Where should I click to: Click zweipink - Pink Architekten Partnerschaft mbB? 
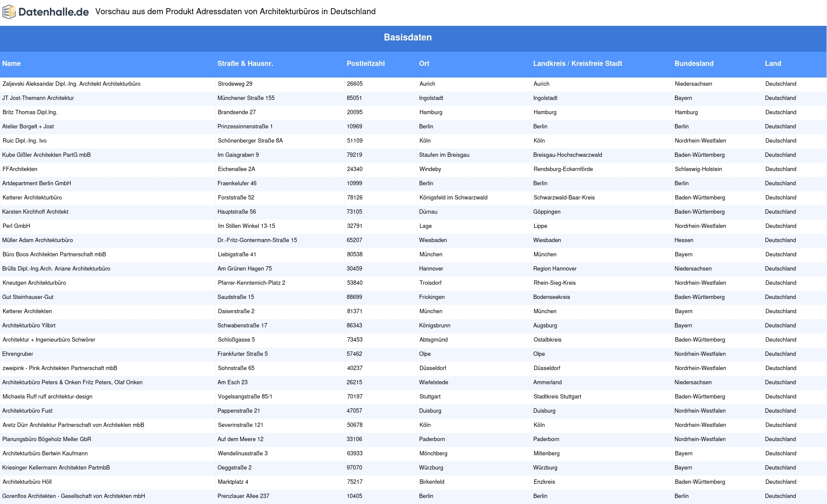pyautogui.click(x=60, y=368)
